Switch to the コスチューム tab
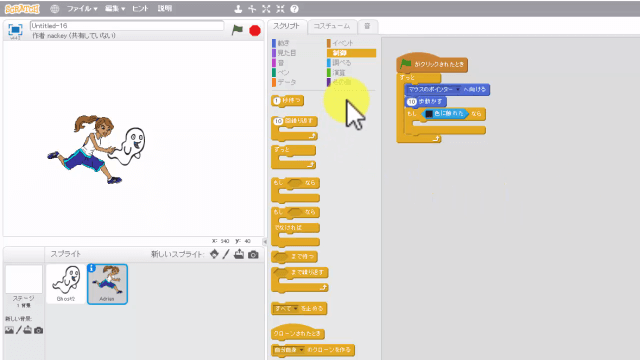This screenshot has width=640, height=360. (x=332, y=26)
